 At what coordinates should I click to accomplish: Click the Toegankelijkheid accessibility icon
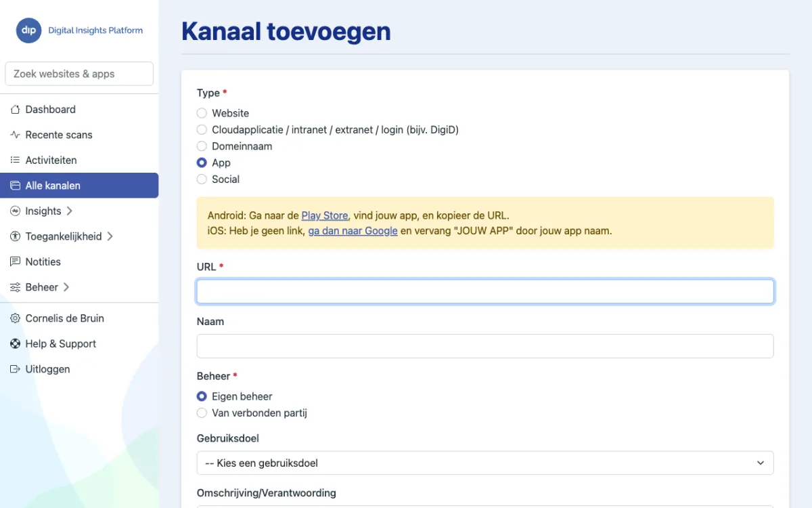pyautogui.click(x=15, y=236)
